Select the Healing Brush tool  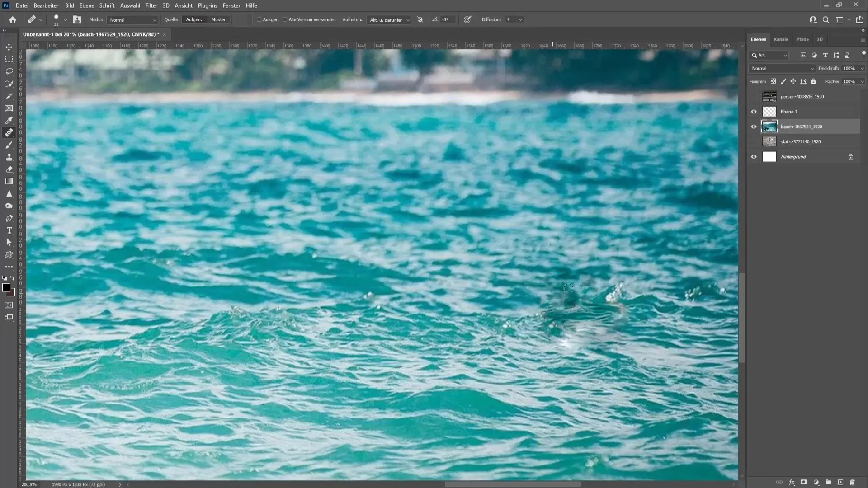tap(9, 132)
